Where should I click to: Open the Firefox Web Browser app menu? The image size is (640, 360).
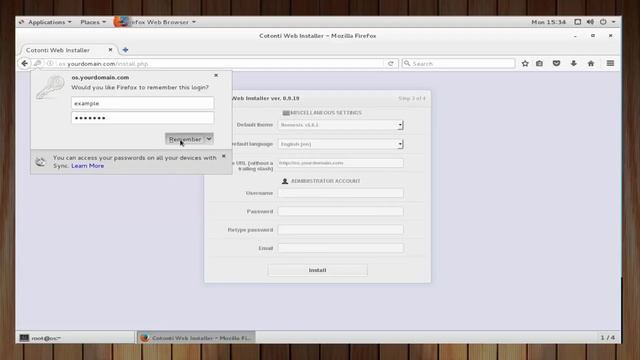click(155, 22)
